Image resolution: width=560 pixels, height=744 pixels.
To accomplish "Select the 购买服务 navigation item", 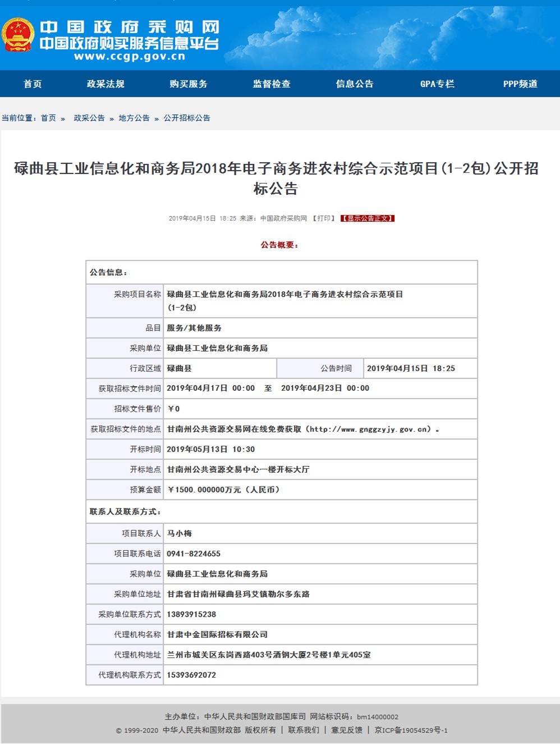I will pyautogui.click(x=189, y=84).
